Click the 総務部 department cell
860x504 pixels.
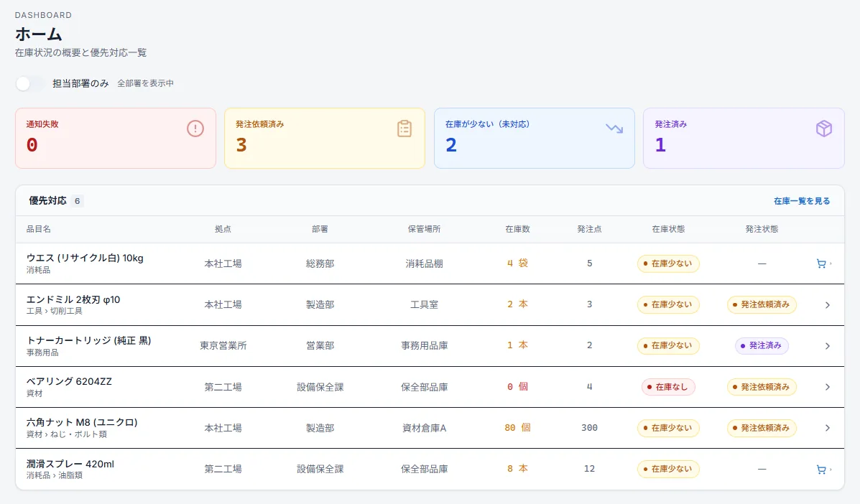point(320,263)
